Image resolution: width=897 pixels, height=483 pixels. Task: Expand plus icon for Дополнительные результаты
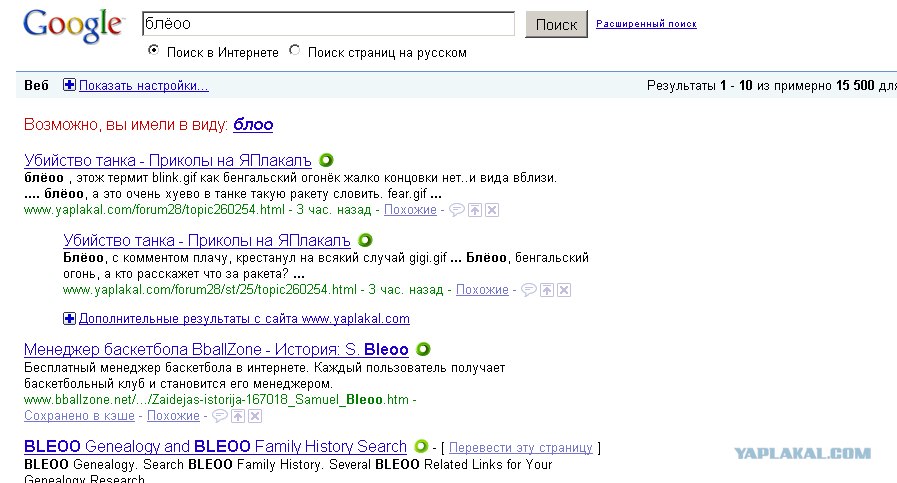coord(69,318)
